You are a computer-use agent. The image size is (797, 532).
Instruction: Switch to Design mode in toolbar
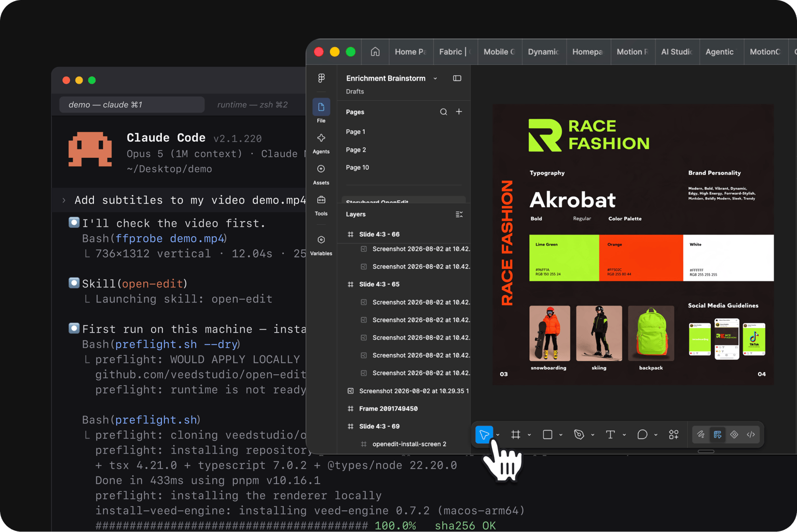click(718, 434)
